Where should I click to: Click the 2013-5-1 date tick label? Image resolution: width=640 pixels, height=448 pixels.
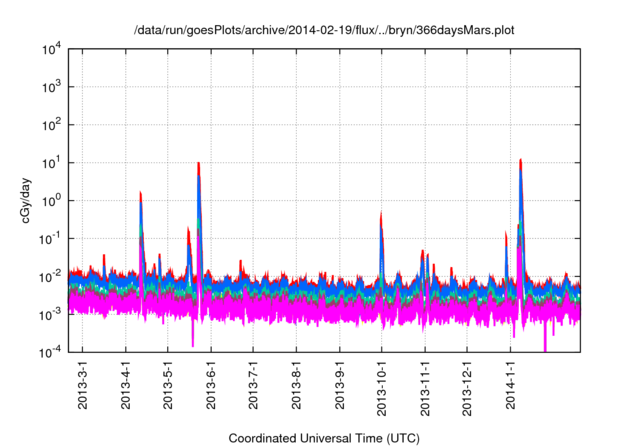pos(168,387)
